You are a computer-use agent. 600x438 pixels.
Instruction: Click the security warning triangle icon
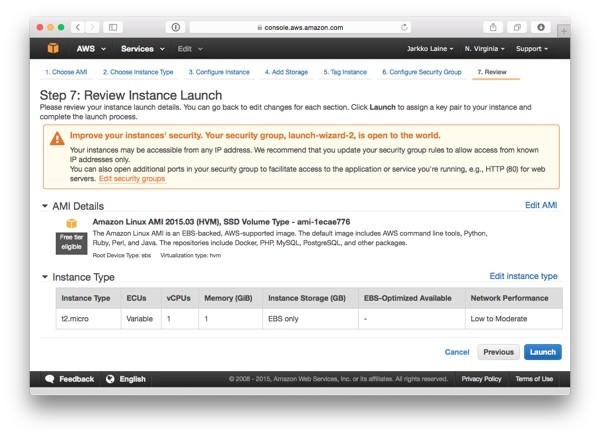coord(57,138)
